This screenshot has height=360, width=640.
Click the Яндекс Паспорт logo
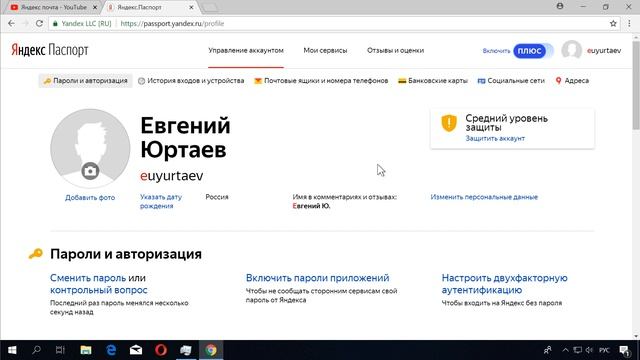point(50,50)
